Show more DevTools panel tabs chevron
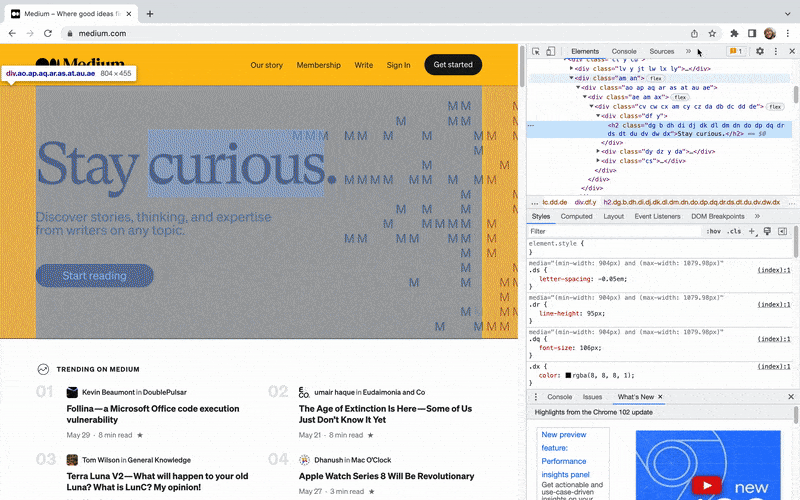800x500 pixels. tap(688, 51)
